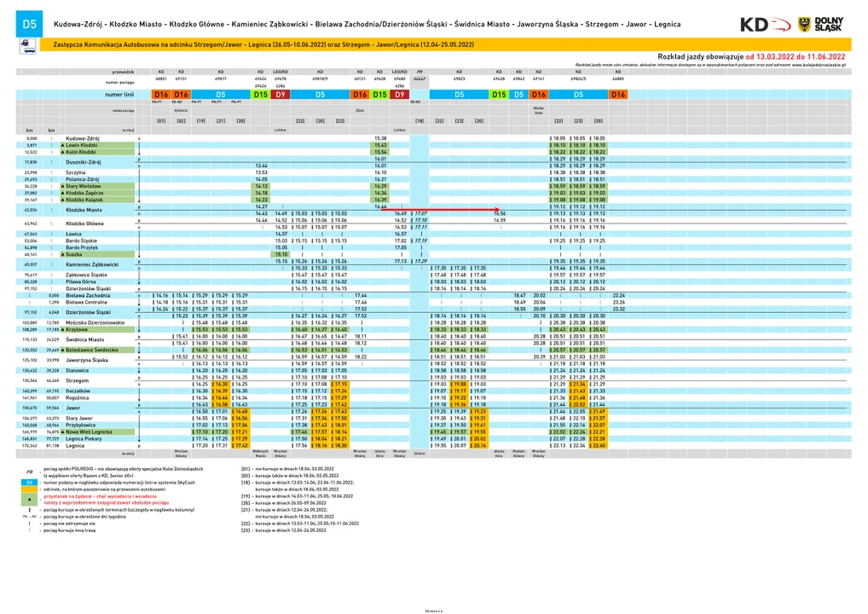Select the D5 badge under train 69824/5
The width and height of the screenshot is (868, 614).
point(578,95)
